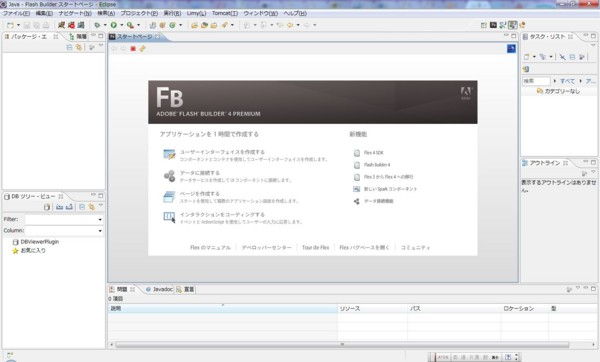Image resolution: width=600 pixels, height=362 pixels.
Task: Click the Connect to Data icon
Action: (169, 176)
